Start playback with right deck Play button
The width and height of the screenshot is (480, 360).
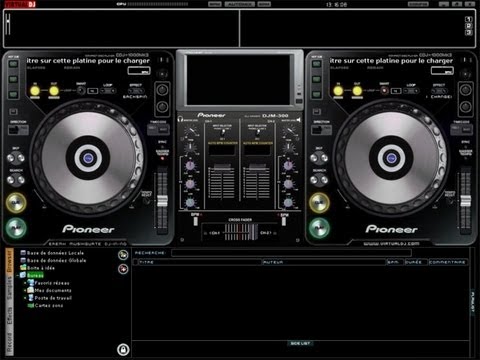(319, 228)
